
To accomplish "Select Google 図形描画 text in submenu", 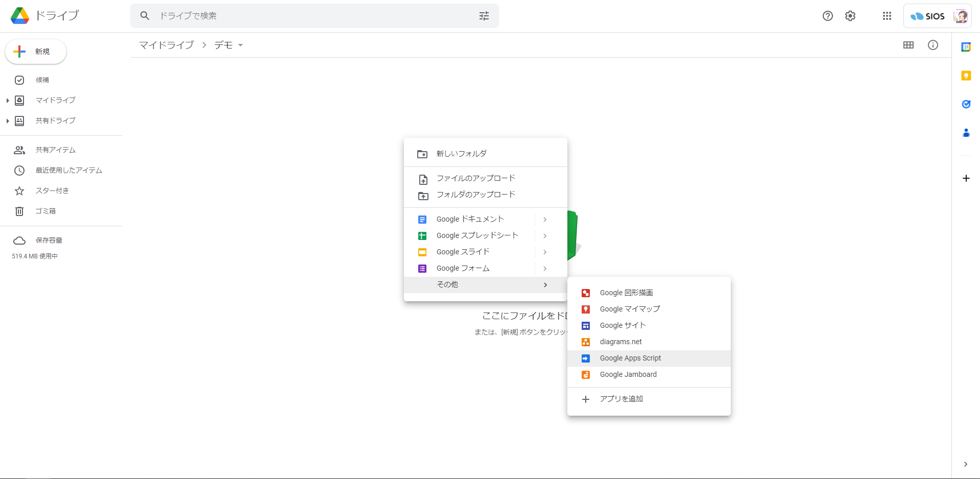I will pyautogui.click(x=627, y=293).
